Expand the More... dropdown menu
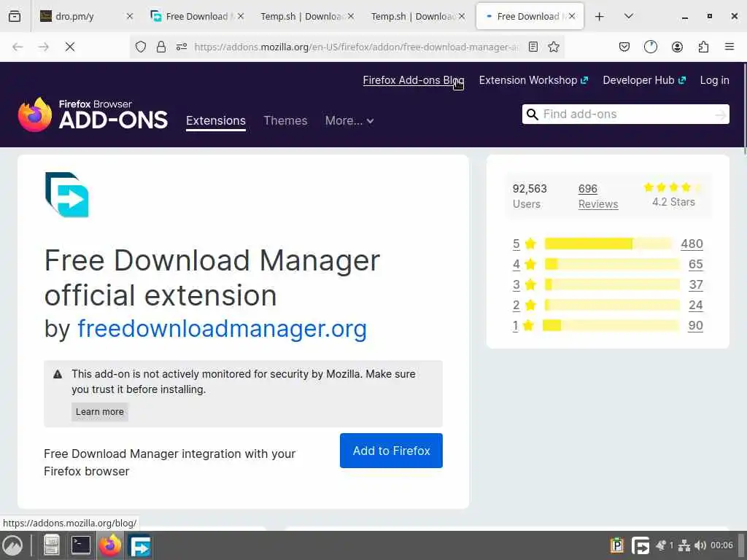The image size is (747, 560). tap(349, 120)
